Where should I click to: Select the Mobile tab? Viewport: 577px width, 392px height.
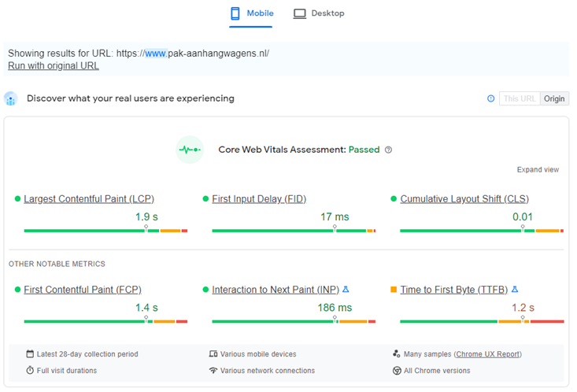tap(252, 13)
